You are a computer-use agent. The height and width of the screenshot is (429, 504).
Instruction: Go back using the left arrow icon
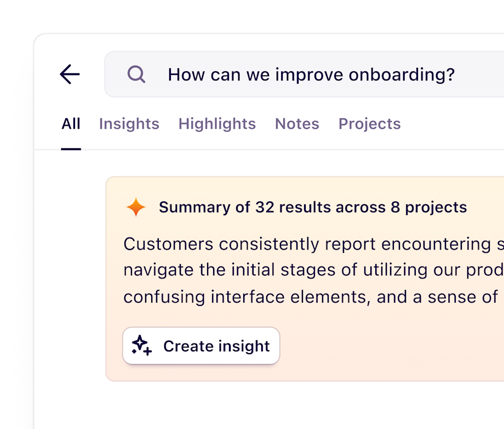[x=70, y=74]
